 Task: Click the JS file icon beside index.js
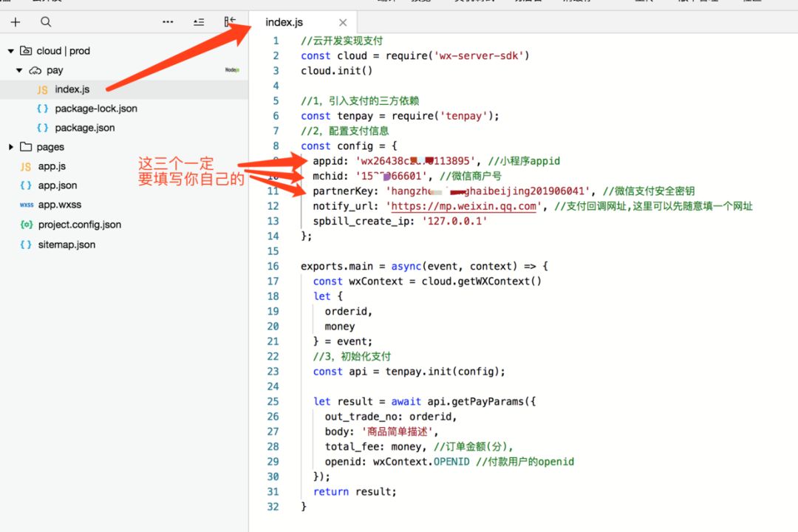(43, 89)
